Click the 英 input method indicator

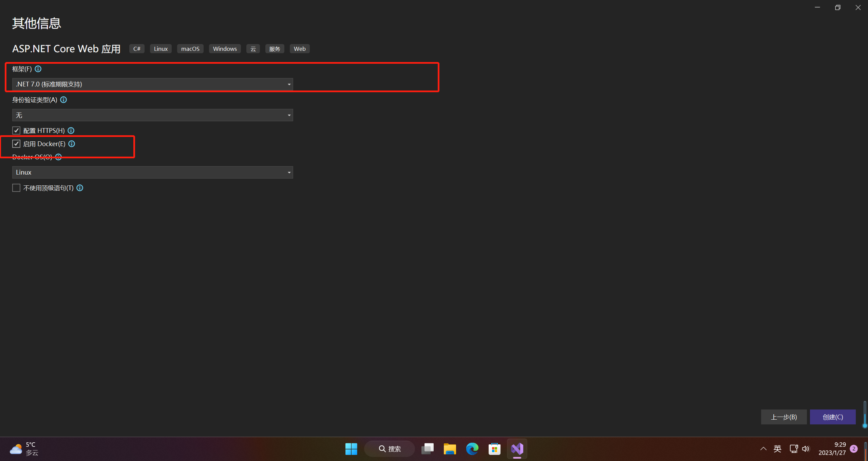pyautogui.click(x=777, y=449)
